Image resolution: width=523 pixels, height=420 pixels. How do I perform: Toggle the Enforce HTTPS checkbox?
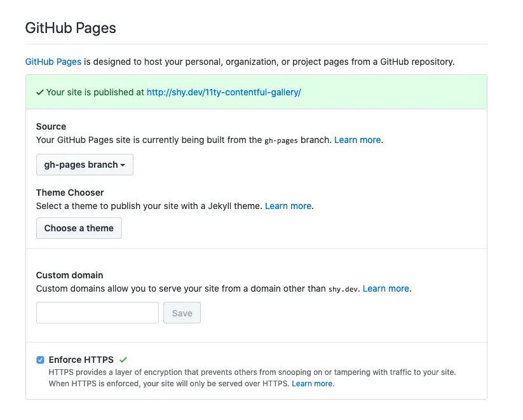(41, 360)
